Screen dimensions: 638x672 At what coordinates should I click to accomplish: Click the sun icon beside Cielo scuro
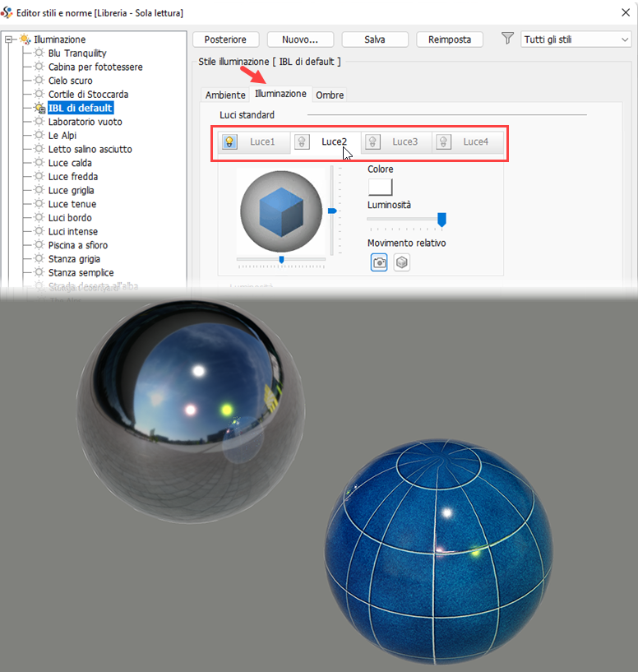[x=39, y=80]
